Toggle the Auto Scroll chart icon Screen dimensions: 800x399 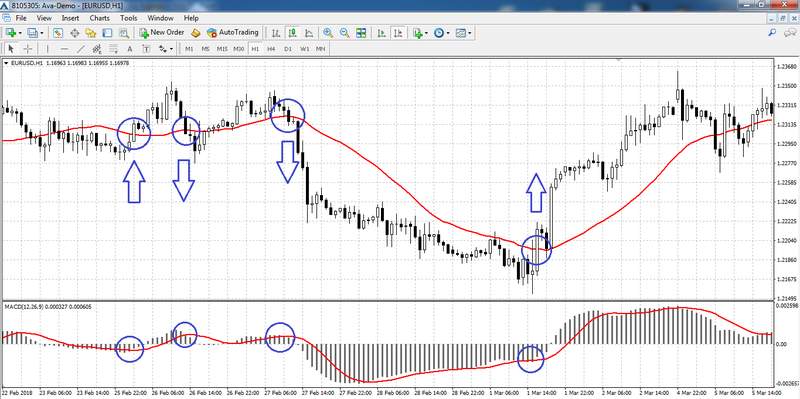coord(382,33)
